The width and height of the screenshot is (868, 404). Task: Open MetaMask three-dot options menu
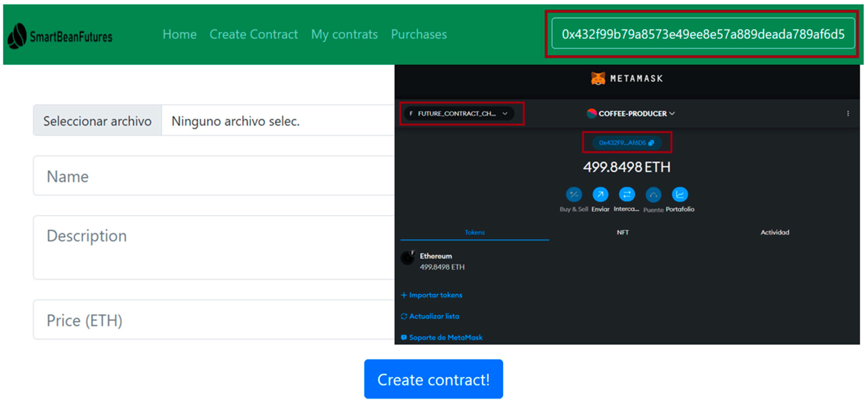click(x=848, y=114)
